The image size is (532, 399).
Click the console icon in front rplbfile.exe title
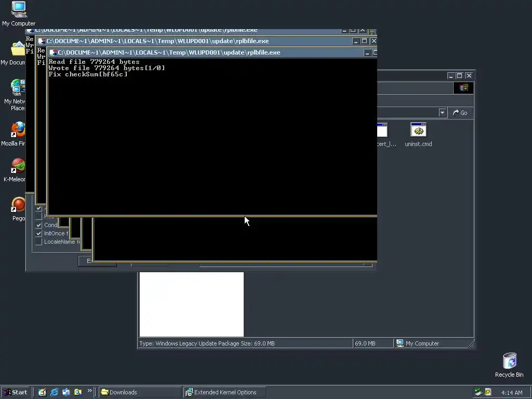tap(53, 52)
